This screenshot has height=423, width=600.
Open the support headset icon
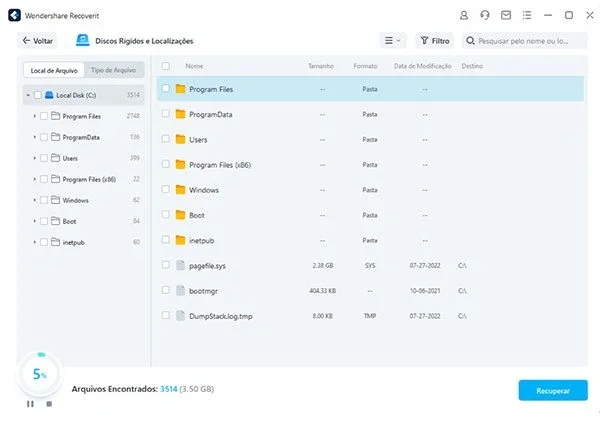click(x=485, y=15)
